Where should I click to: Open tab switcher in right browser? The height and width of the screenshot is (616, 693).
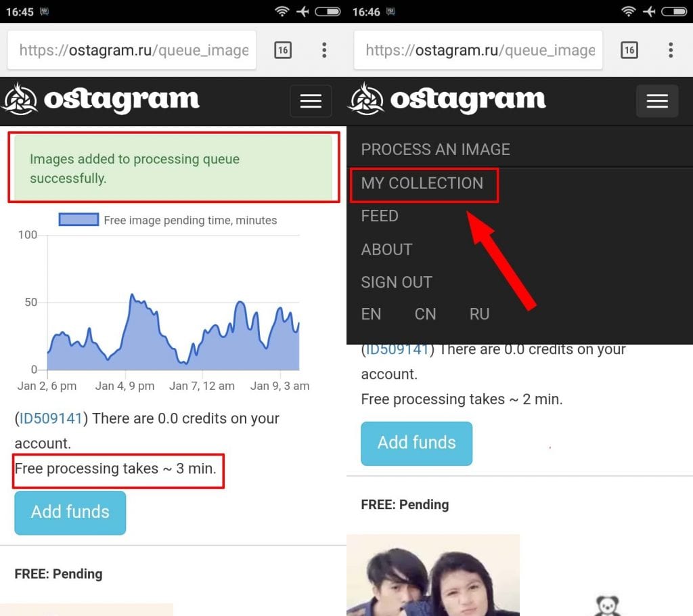click(629, 50)
